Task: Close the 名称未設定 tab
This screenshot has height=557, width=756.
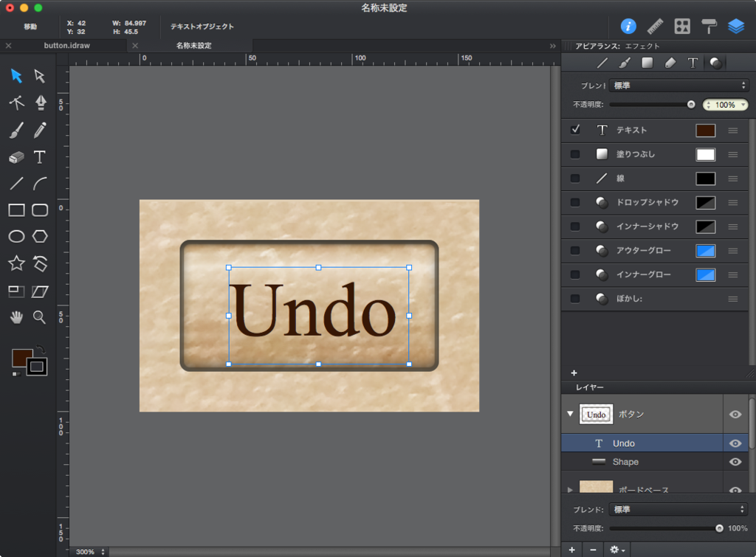Action: (x=135, y=46)
